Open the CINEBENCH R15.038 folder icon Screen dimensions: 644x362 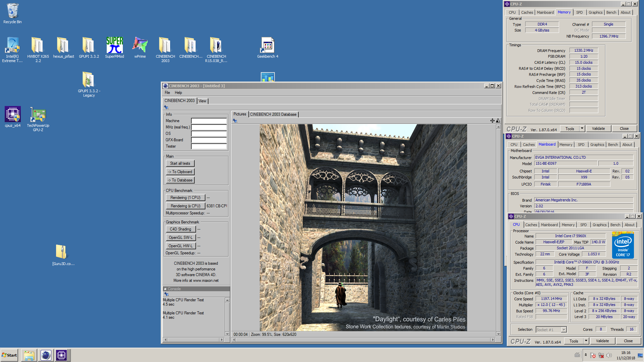[x=216, y=50]
